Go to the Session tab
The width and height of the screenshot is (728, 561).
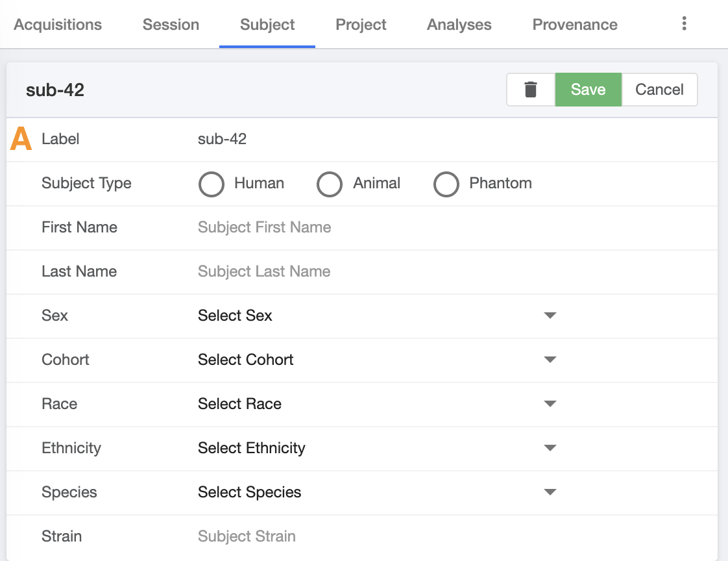pos(171,24)
